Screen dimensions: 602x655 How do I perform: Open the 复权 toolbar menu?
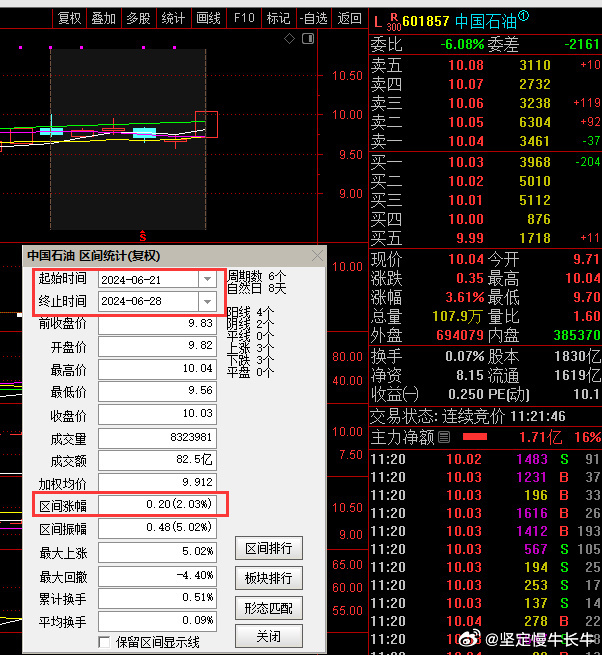69,17
